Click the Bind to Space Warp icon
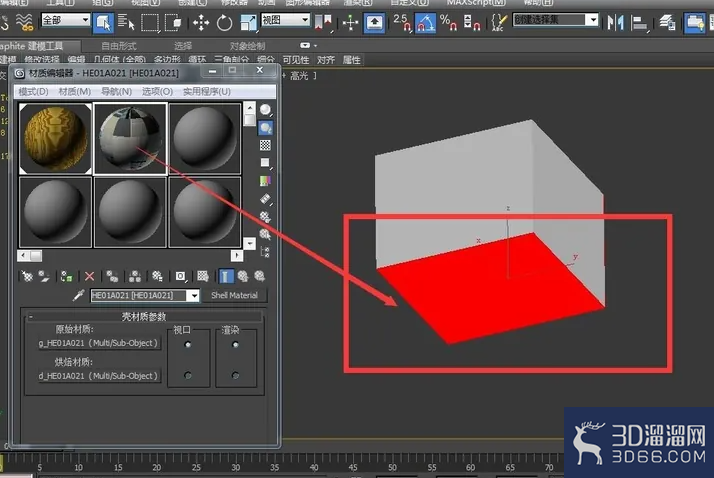Viewport: 714px width, 478px height. coord(25,22)
